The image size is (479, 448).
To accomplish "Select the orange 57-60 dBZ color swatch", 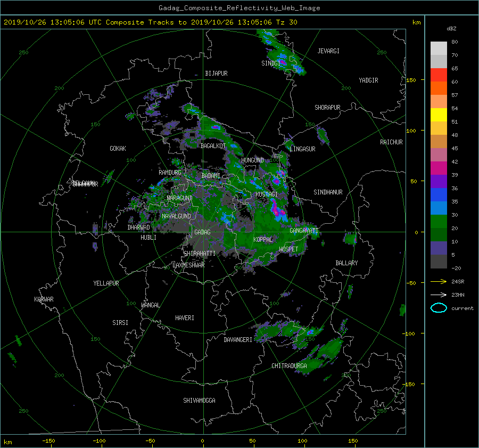I will pyautogui.click(x=439, y=88).
